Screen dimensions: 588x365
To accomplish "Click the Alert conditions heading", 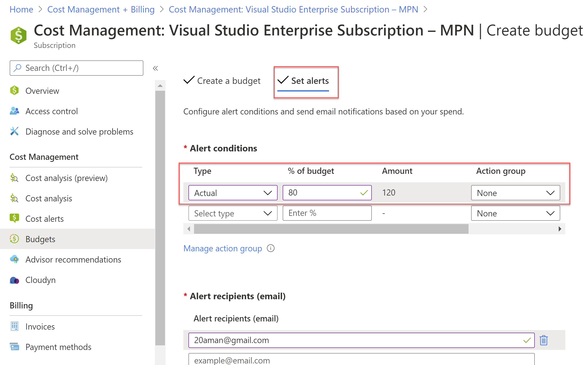I will 223,148.
